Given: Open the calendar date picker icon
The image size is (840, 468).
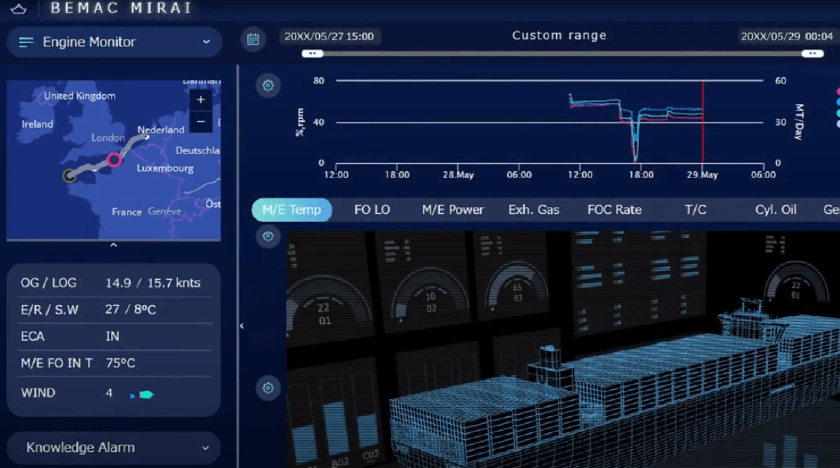Looking at the screenshot, I should point(253,39).
